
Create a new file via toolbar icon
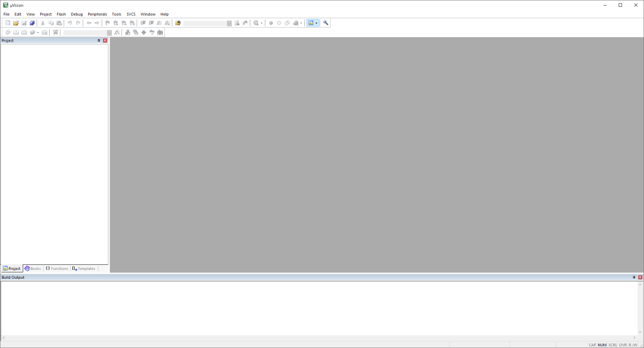click(8, 23)
